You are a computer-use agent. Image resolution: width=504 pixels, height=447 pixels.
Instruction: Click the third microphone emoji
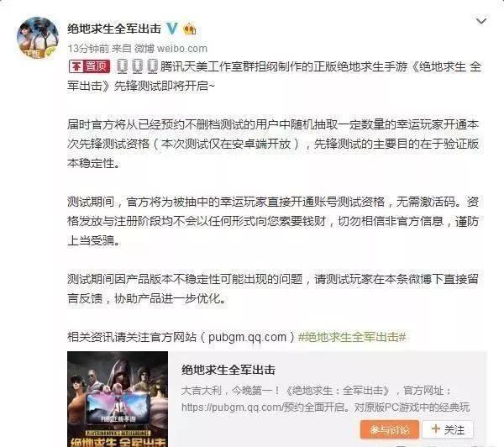(x=152, y=66)
